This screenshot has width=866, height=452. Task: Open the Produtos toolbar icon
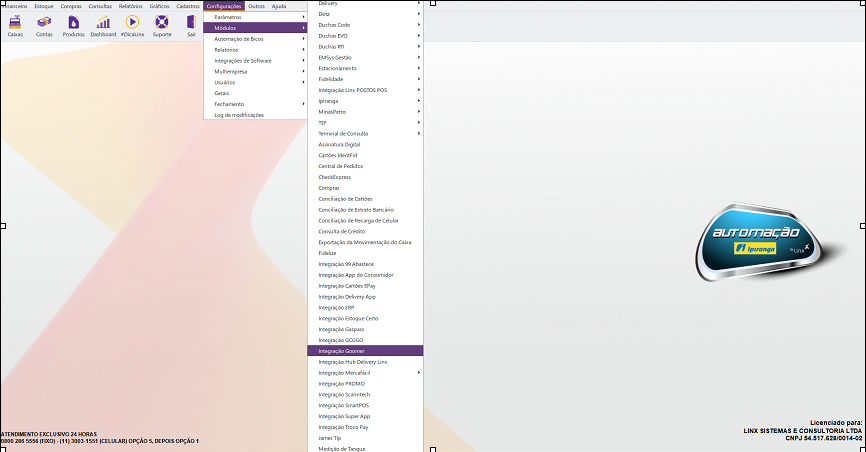click(73, 26)
